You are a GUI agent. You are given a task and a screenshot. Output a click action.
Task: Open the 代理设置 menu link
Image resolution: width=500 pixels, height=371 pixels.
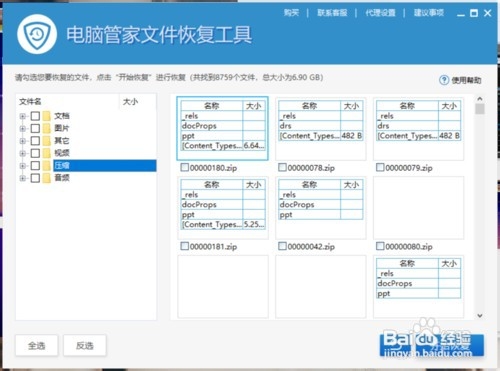pyautogui.click(x=380, y=13)
